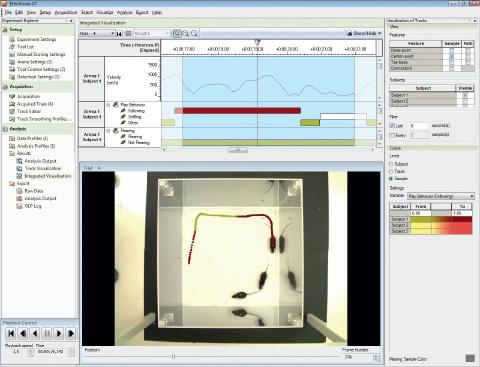Image resolution: width=480 pixels, height=367 pixels.
Task: Open the Acquisition menu
Action: coord(66,12)
